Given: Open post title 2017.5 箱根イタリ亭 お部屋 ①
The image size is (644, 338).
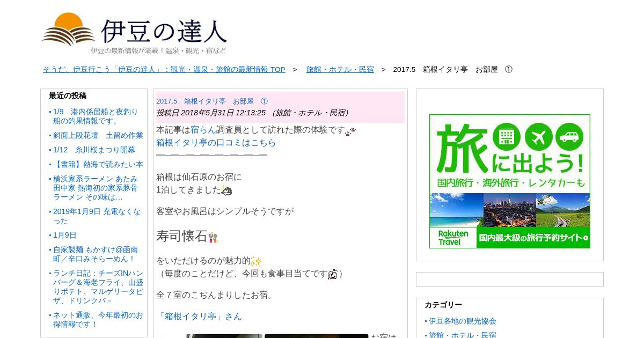Looking at the screenshot, I should (x=212, y=101).
